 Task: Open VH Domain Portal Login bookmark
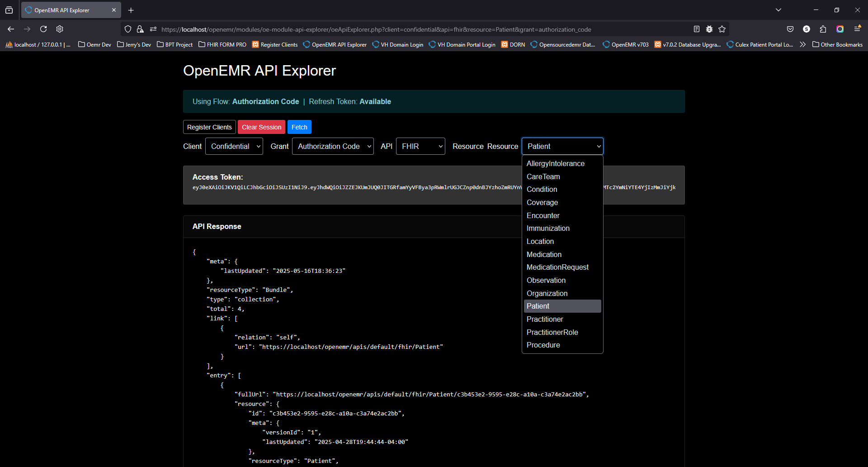(x=462, y=44)
